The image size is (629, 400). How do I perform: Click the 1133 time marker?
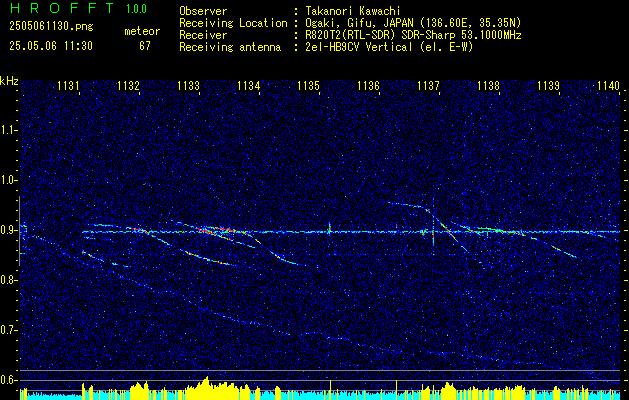[x=189, y=85]
